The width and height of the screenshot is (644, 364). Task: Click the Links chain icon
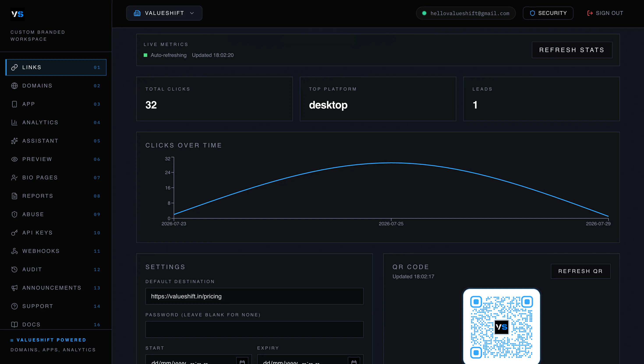tap(14, 67)
